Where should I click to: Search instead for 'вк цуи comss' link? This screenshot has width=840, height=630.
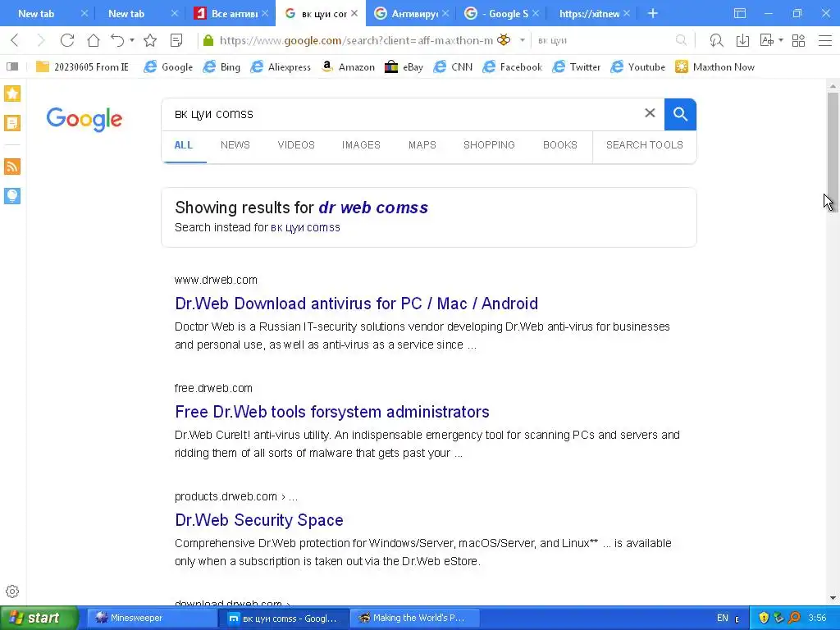(305, 228)
